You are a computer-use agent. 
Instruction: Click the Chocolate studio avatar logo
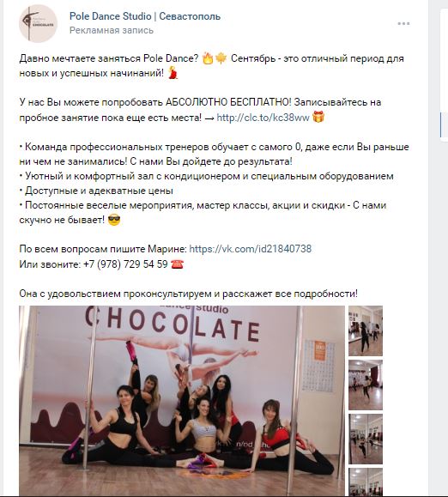point(38,23)
